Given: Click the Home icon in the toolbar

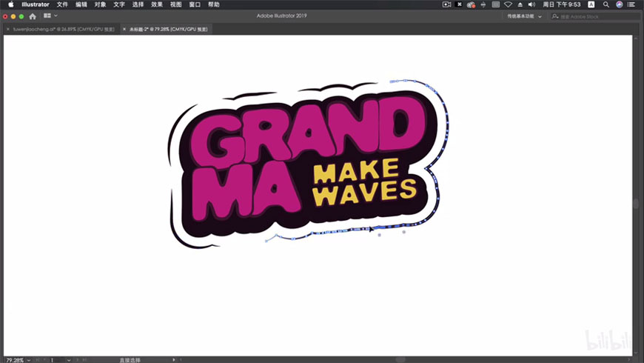Looking at the screenshot, I should [33, 16].
